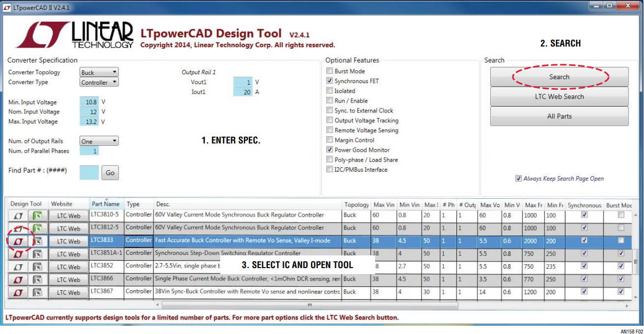This screenshot has width=644, height=334.
Task: Enable Burst Mode optional feature
Action: point(329,71)
